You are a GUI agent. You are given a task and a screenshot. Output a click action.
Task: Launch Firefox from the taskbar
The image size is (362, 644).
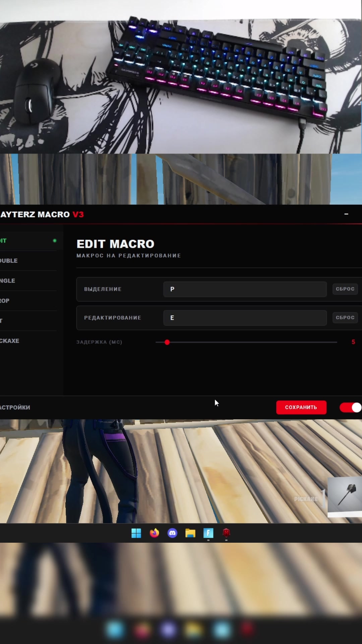[x=154, y=533]
